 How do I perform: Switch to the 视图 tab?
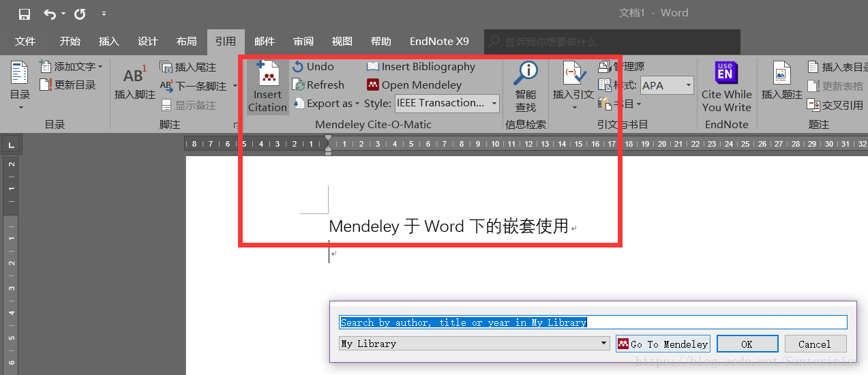[x=342, y=42]
